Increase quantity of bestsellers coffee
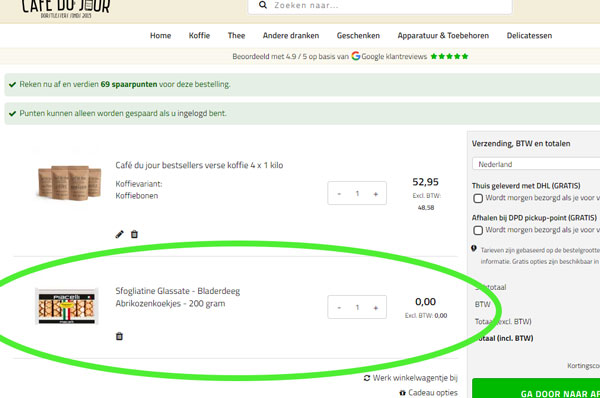The height and width of the screenshot is (398, 600). 375,194
